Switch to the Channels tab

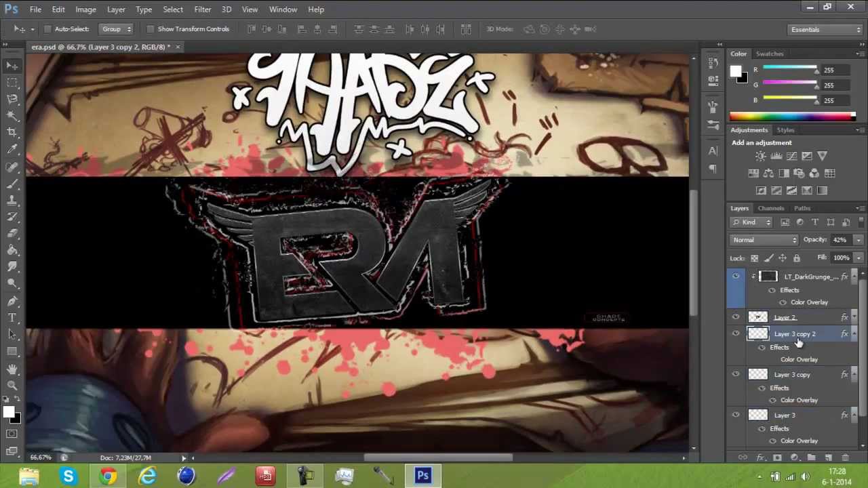coord(771,208)
